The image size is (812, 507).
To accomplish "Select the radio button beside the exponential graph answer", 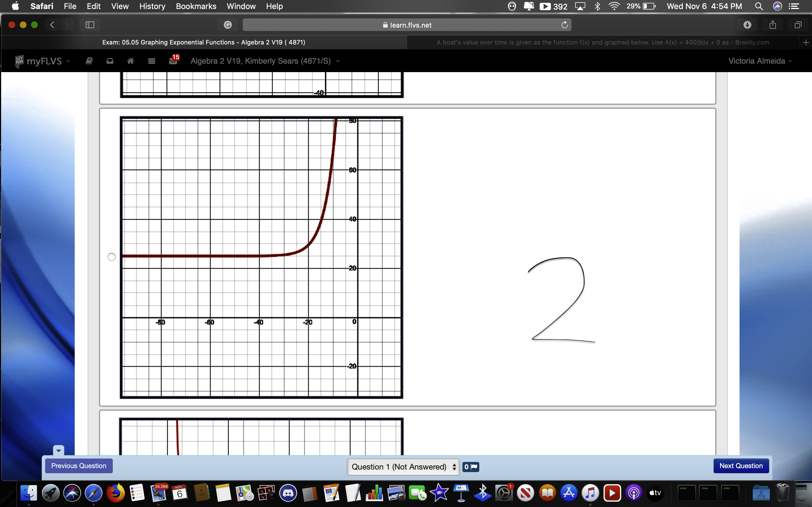I will pyautogui.click(x=112, y=257).
